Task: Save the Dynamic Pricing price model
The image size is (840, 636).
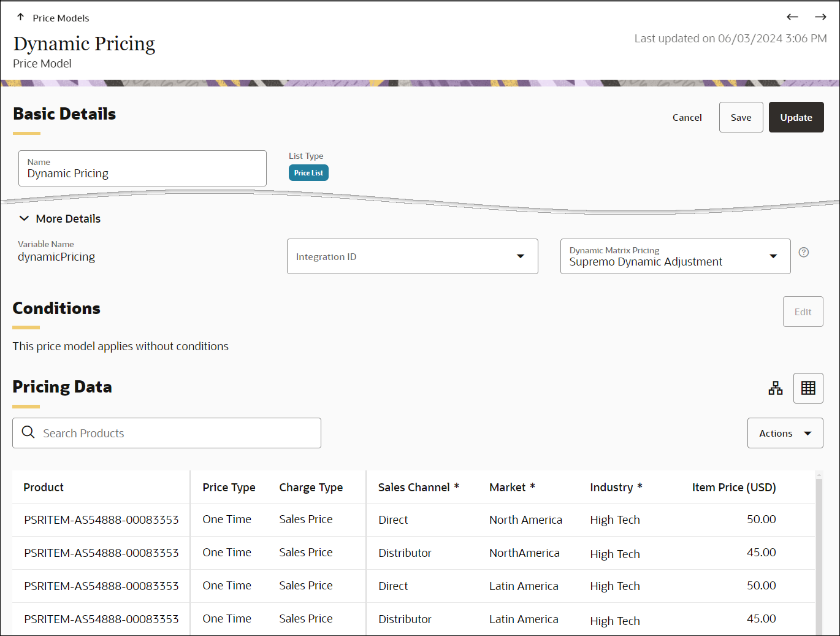Action: [x=741, y=117]
